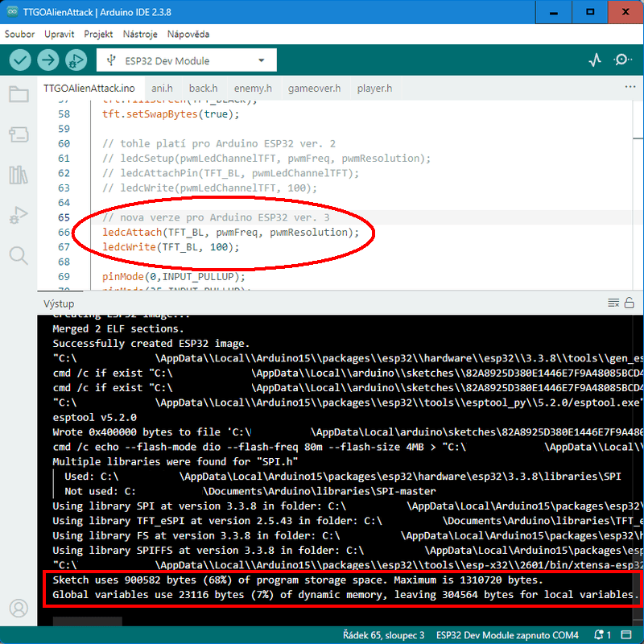The height and width of the screenshot is (644, 644).
Task: Open the tab overflow three-dots menu
Action: [x=630, y=87]
